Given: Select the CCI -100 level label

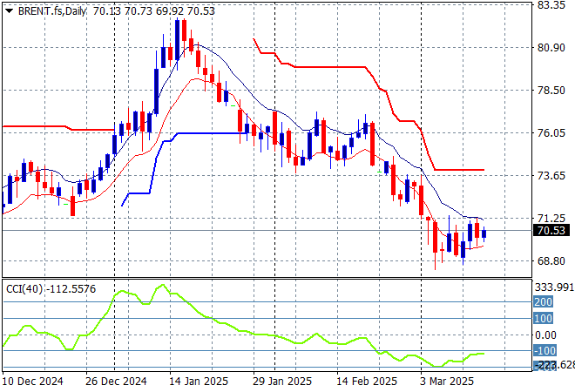Looking at the screenshot, I should (543, 351).
